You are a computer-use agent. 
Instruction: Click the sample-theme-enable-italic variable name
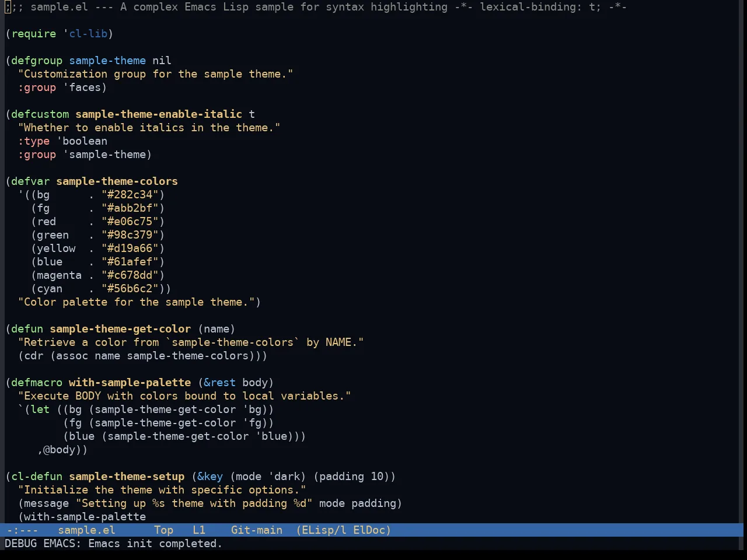(x=159, y=114)
